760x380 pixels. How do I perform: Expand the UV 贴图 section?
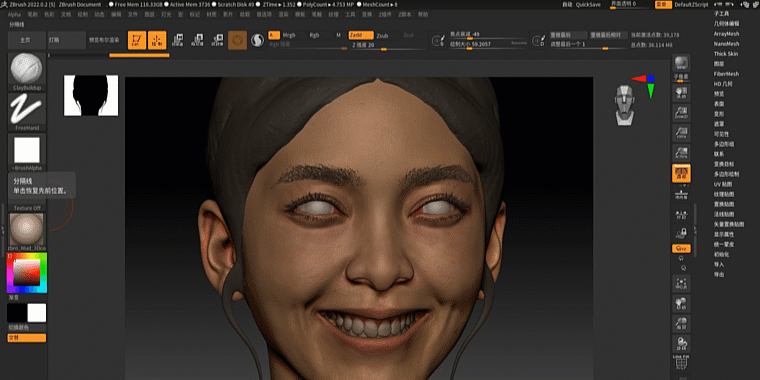coord(723,184)
